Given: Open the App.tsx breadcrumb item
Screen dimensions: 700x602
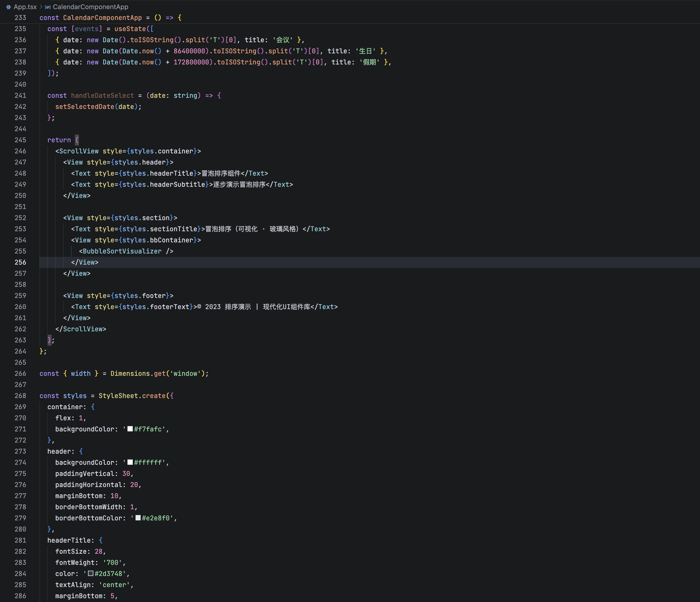Looking at the screenshot, I should click(25, 7).
